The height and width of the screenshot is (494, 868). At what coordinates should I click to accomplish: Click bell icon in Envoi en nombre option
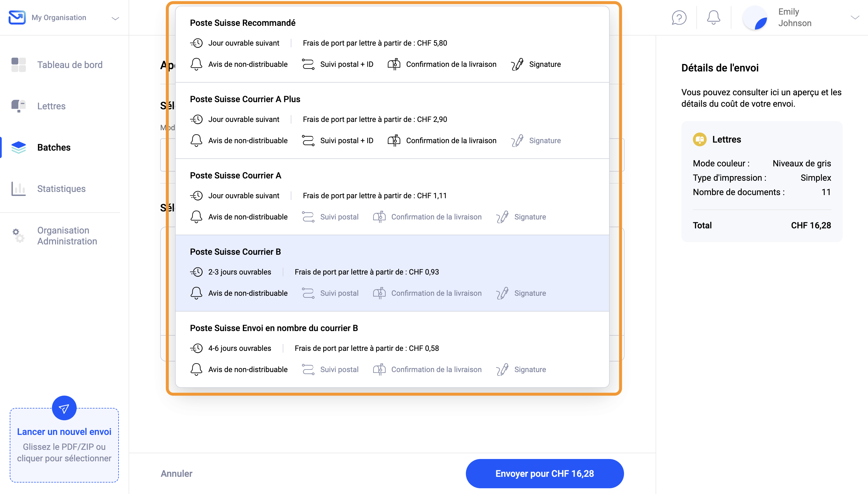coord(196,369)
